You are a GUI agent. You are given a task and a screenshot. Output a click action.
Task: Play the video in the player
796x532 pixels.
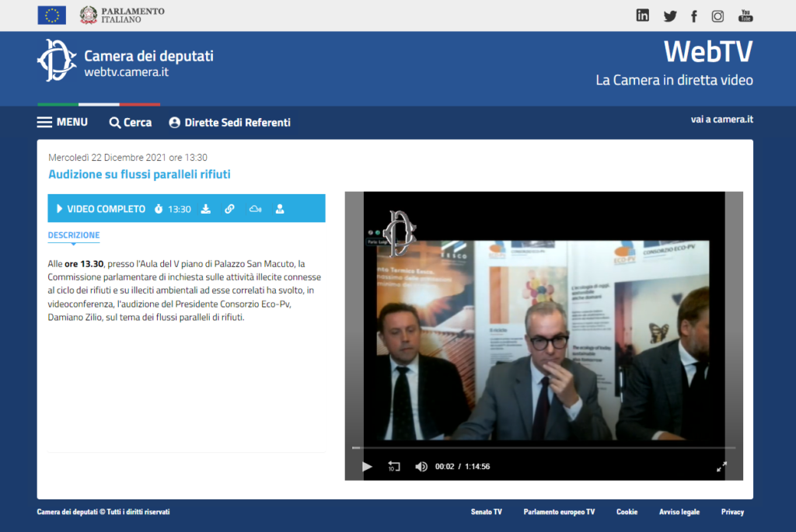pos(367,467)
